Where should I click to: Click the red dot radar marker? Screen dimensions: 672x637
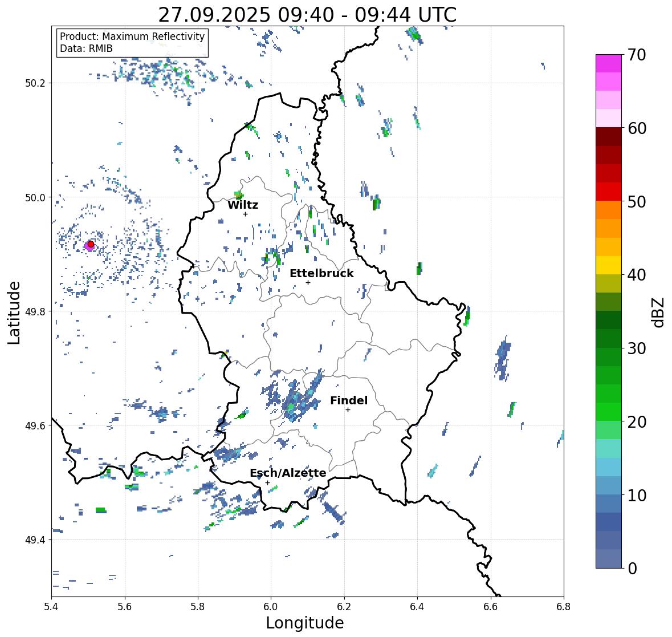point(91,244)
